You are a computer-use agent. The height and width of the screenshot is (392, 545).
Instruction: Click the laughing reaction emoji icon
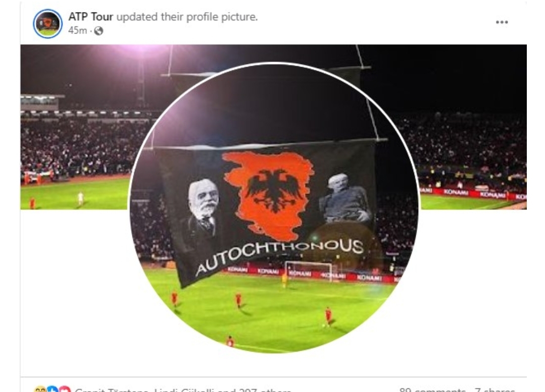pos(39,389)
